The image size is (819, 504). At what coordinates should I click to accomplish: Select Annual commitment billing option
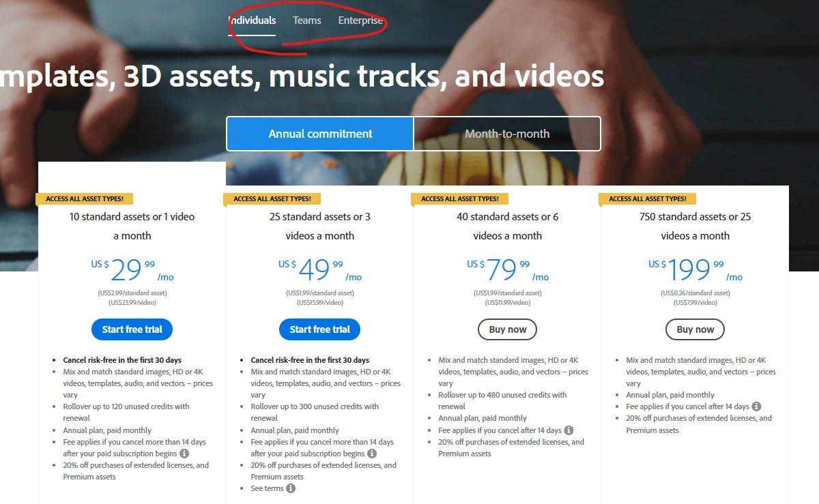pos(320,134)
